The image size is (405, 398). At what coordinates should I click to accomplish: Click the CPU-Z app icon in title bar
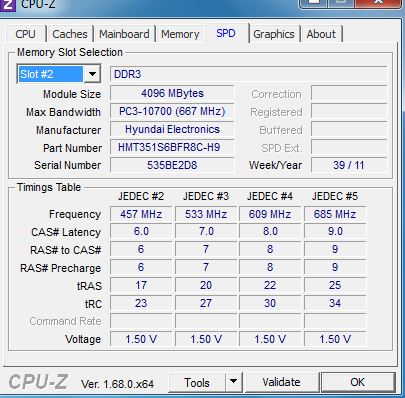click(7, 5)
